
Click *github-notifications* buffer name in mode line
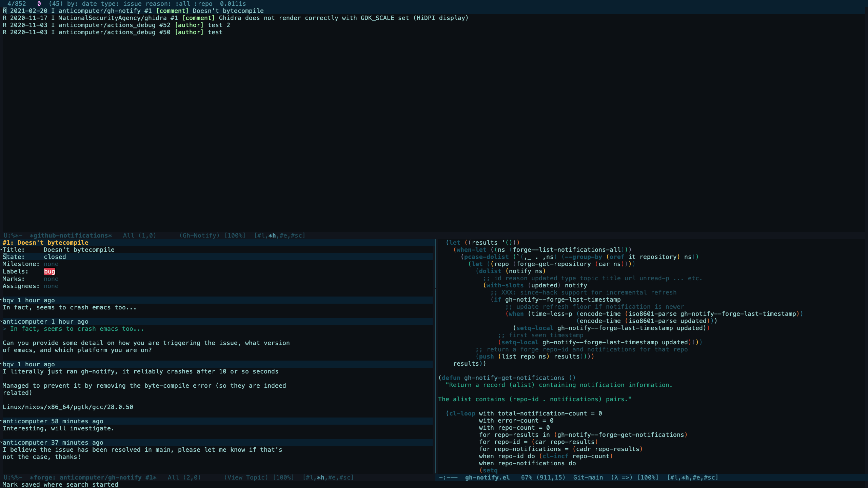[x=71, y=236]
